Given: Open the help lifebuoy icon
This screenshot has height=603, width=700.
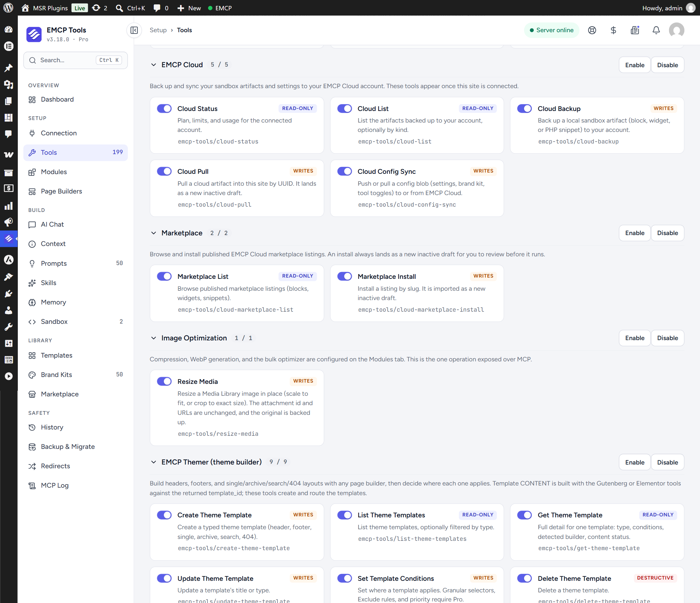Looking at the screenshot, I should [x=592, y=30].
